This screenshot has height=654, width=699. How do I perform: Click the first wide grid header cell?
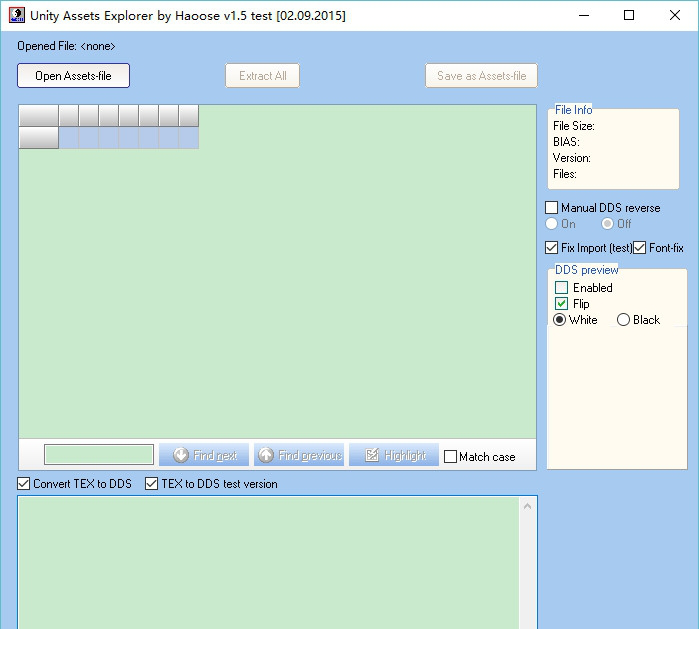click(39, 116)
